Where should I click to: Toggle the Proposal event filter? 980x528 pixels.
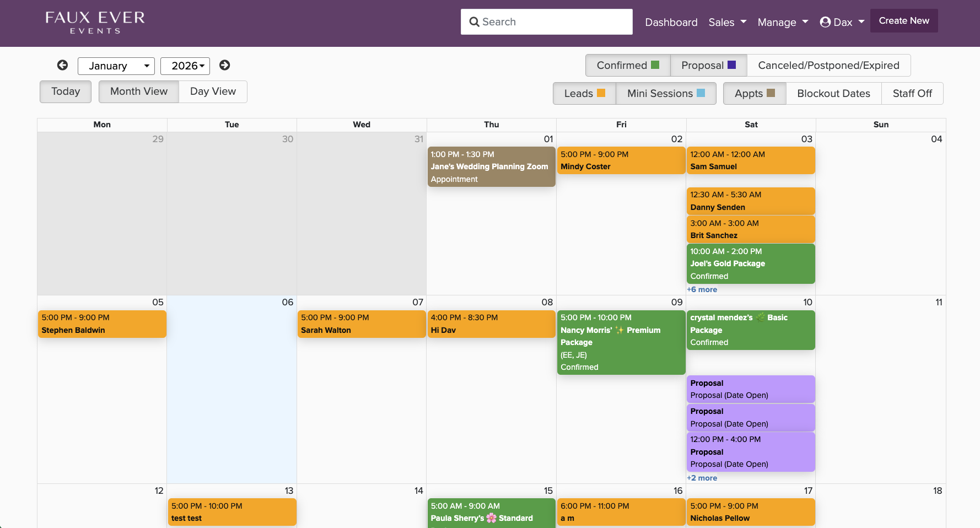pyautogui.click(x=703, y=65)
